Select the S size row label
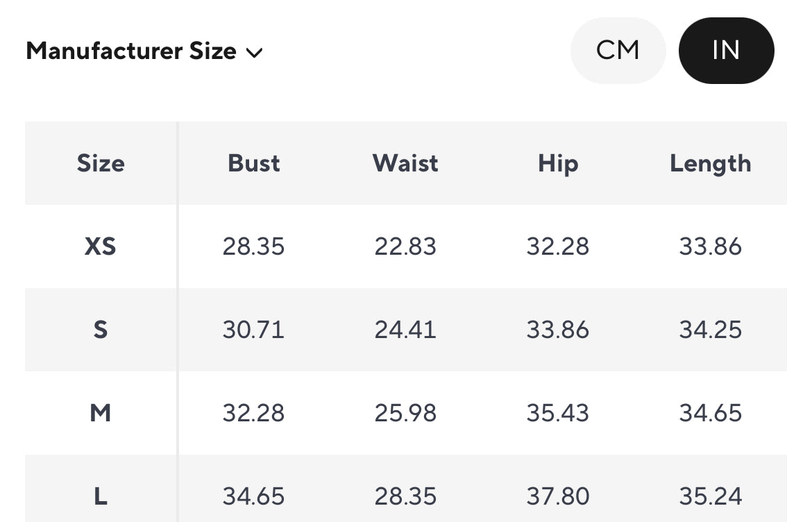 coord(101,330)
